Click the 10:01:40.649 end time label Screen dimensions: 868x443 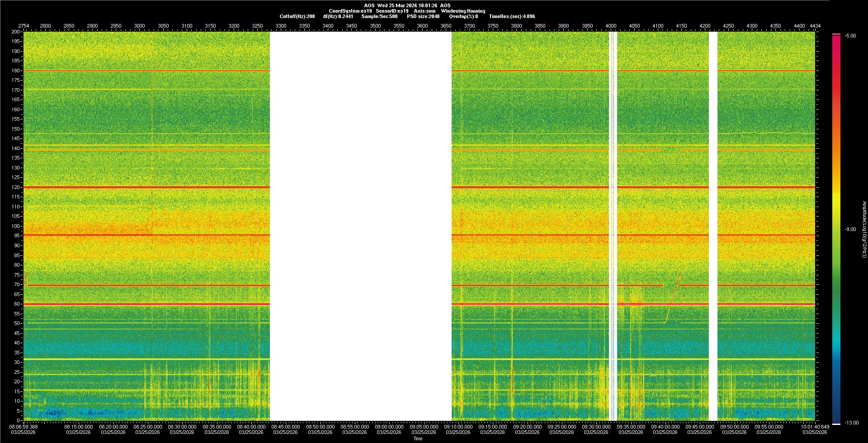pyautogui.click(x=815, y=427)
